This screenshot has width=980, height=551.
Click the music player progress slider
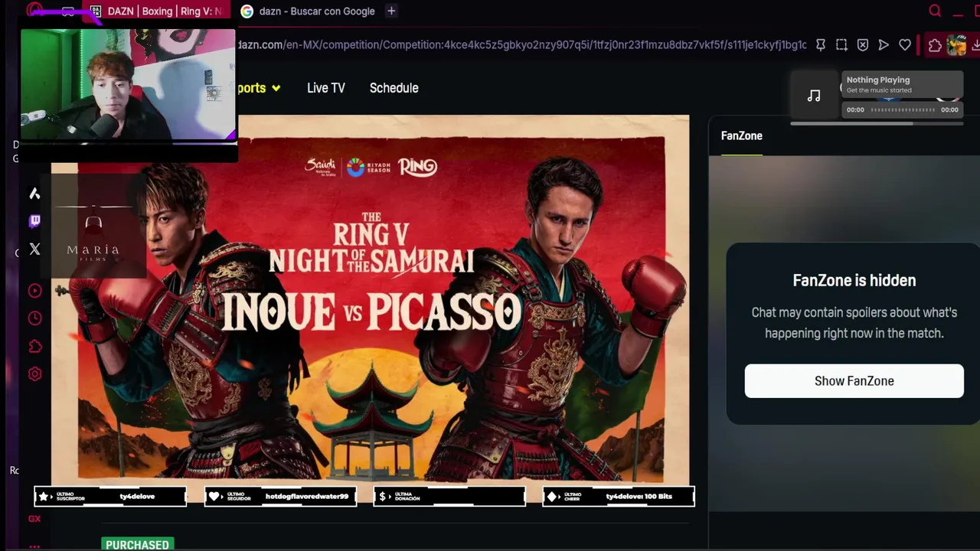tap(903, 110)
